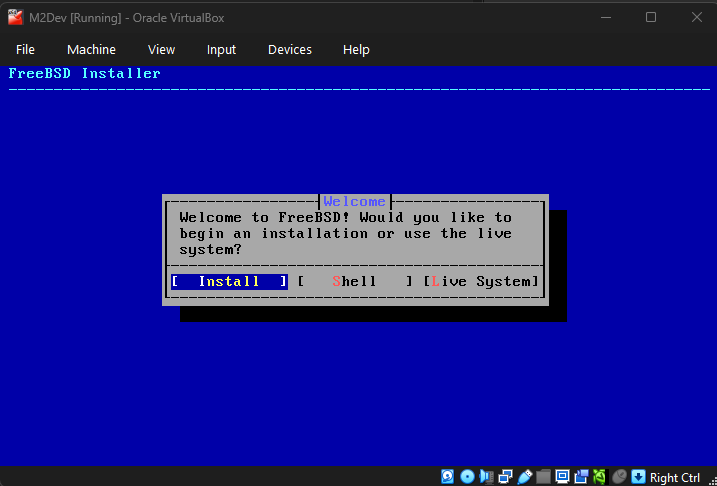The width and height of the screenshot is (717, 486).
Task: Select the Live System option
Action: 481,282
